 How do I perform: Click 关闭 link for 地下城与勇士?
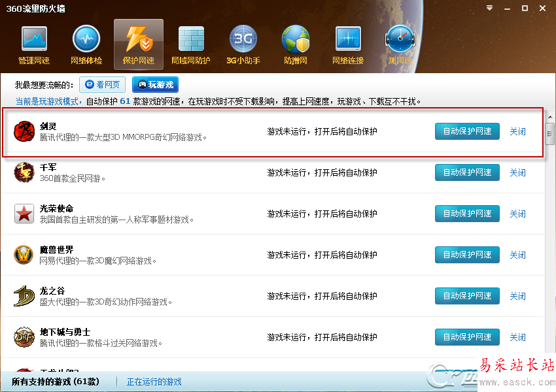tap(517, 337)
